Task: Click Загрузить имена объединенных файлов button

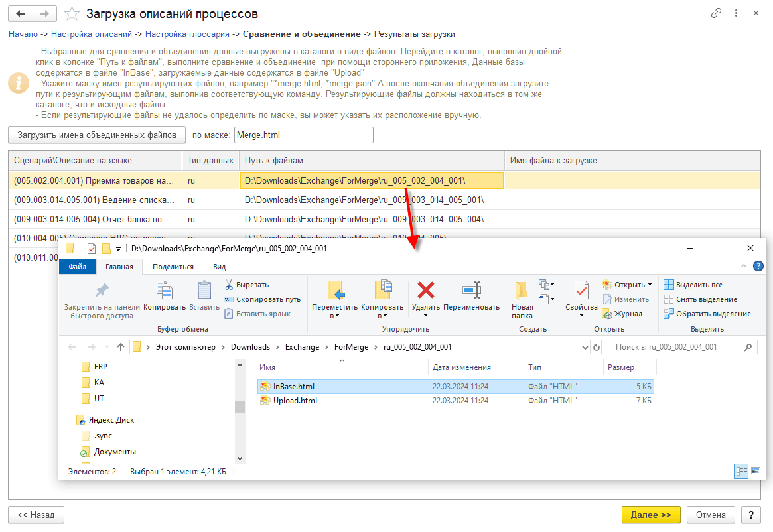Action: pos(97,135)
